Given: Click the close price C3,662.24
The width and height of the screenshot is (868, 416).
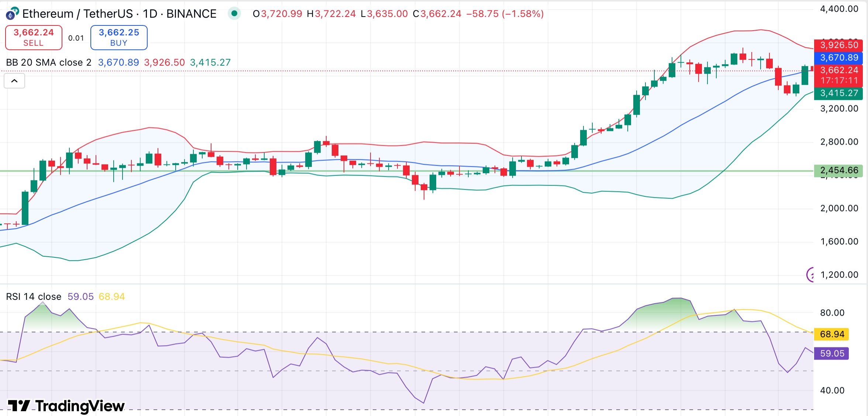Looking at the screenshot, I should [437, 14].
